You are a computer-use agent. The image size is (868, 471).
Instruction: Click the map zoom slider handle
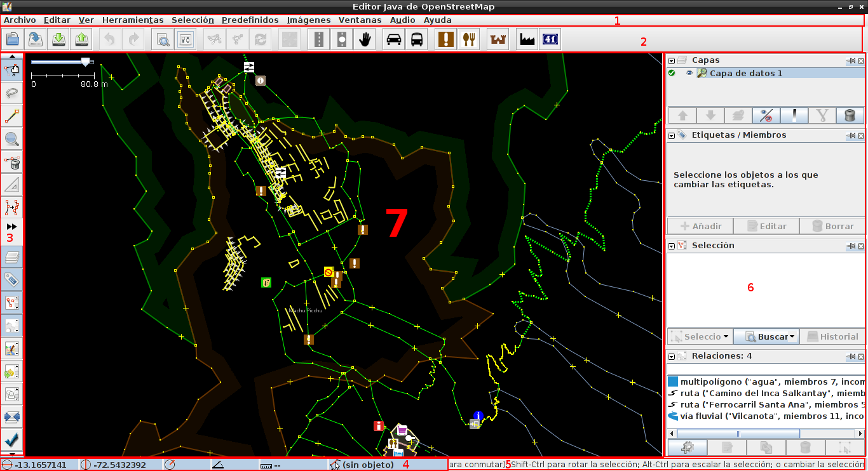click(85, 62)
